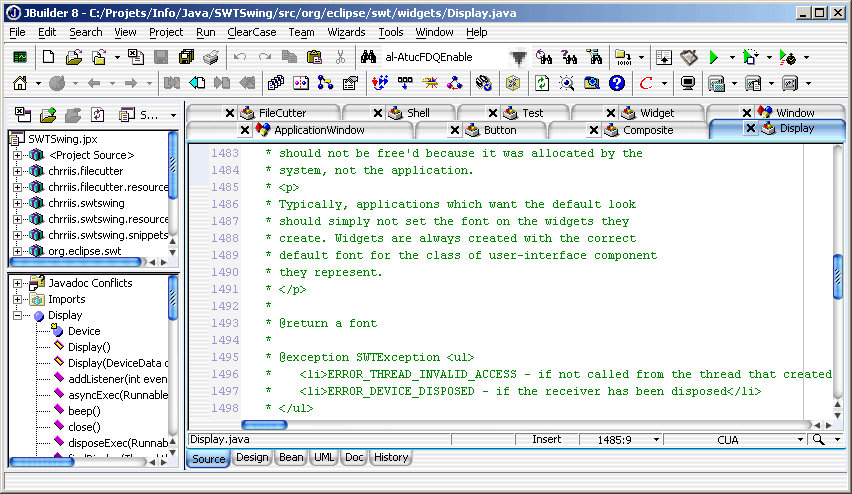Open the CUA keymap dropdown

[x=799, y=439]
